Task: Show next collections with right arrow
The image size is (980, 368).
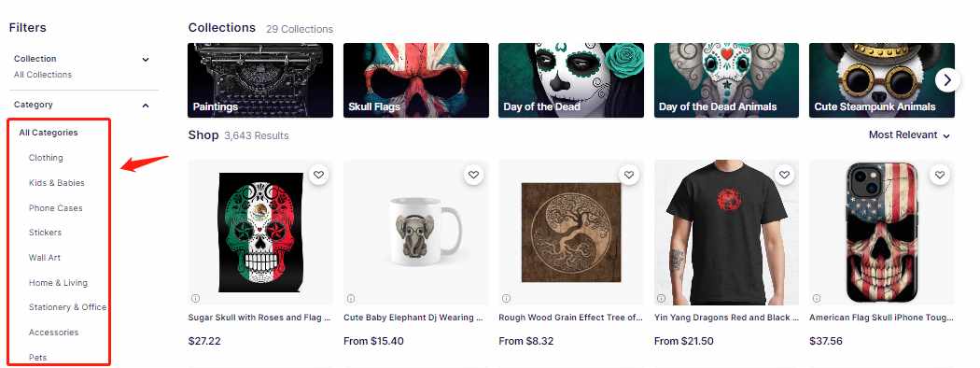Action: 947,80
